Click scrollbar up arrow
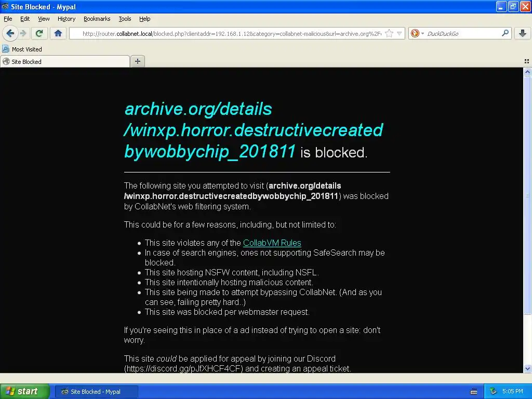Image resolution: width=532 pixels, height=399 pixels. tap(527, 72)
